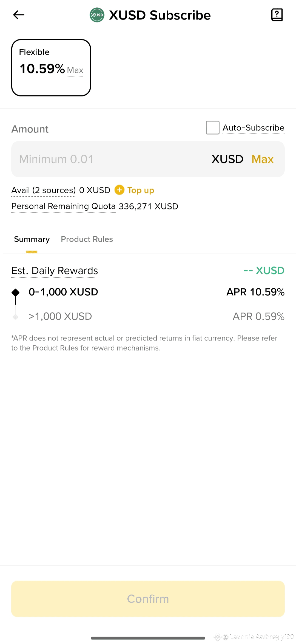296x644 pixels.
Task: Tap the grey diamond tier marker
Action: [16, 317]
